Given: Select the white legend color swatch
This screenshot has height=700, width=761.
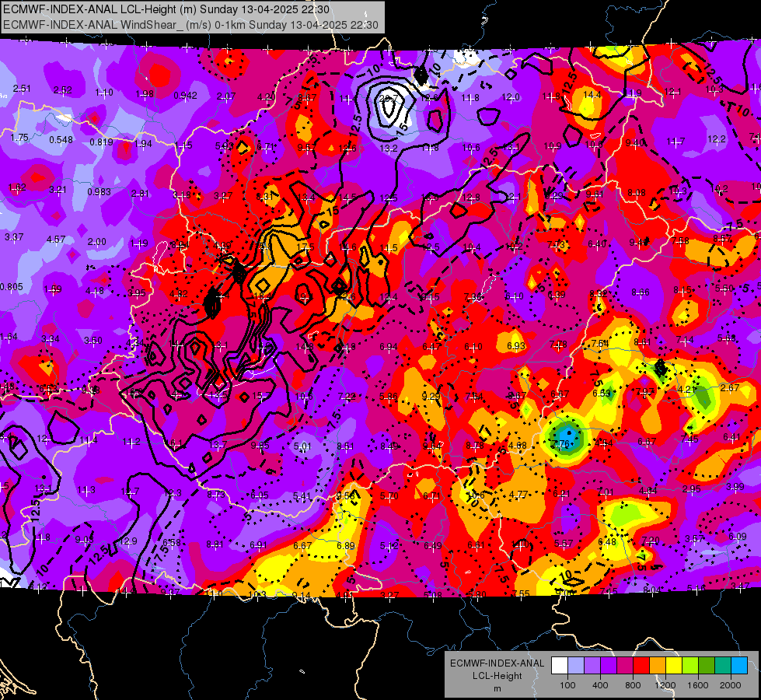Looking at the screenshot, I should pos(560,666).
